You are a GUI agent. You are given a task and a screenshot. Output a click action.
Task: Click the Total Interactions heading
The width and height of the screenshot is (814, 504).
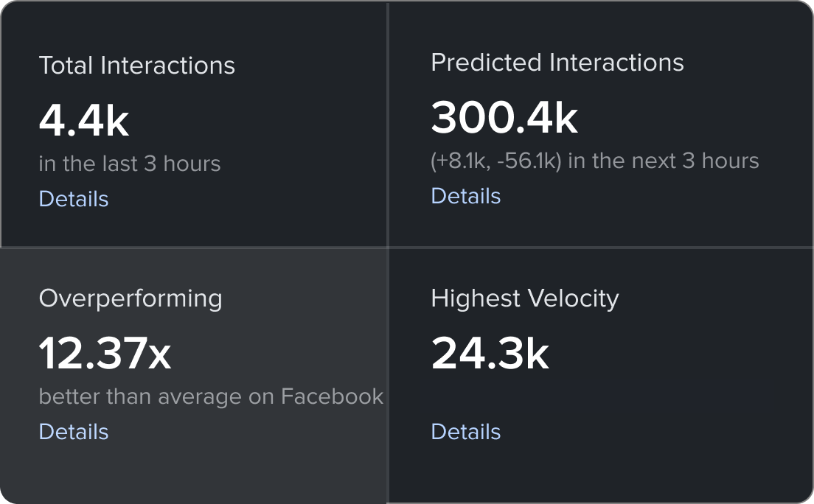(136, 66)
